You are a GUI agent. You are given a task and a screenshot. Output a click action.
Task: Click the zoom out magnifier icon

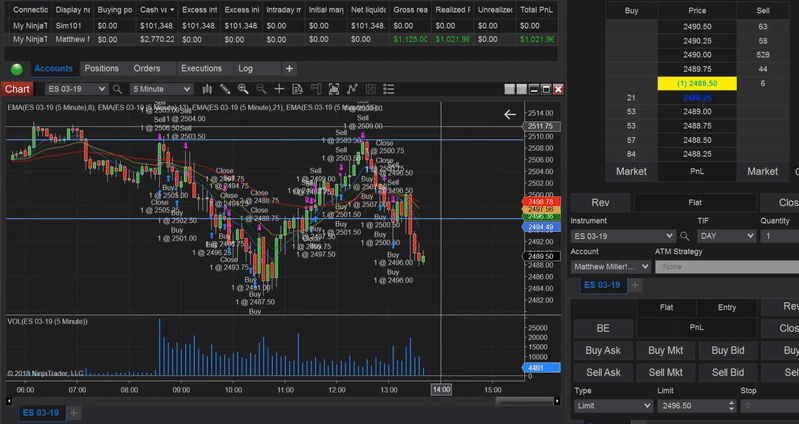point(261,89)
